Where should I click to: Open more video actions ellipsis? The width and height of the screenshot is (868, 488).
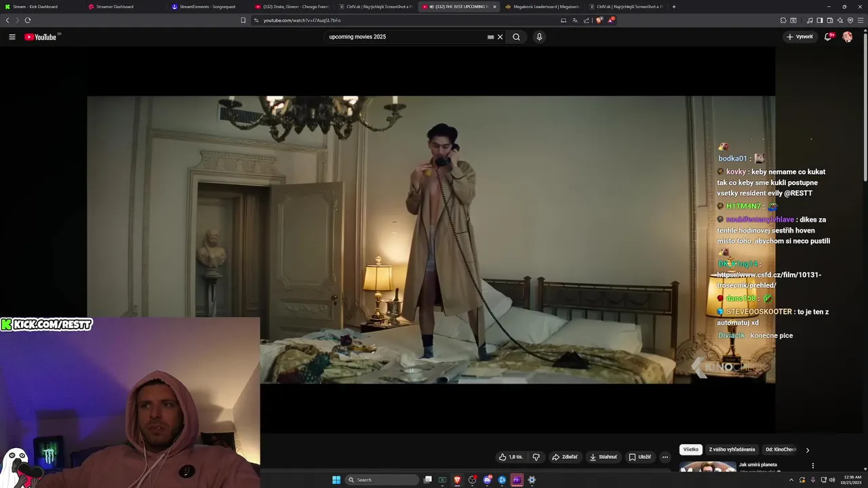pyautogui.click(x=665, y=457)
